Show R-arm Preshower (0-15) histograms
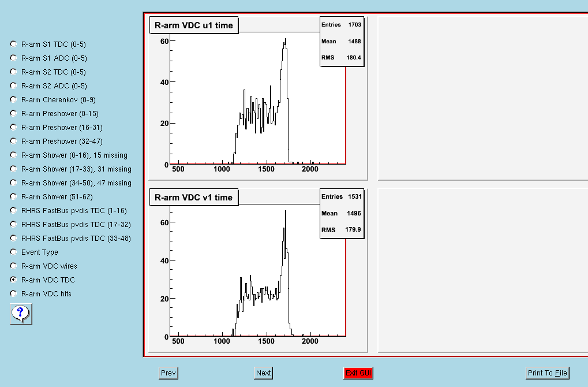 [13, 114]
